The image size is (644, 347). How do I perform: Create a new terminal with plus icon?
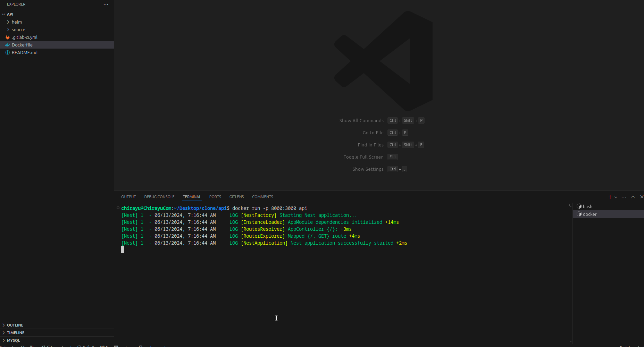point(610,197)
